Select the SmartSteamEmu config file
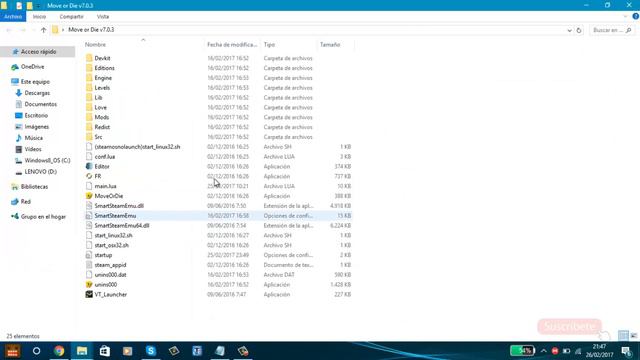The image size is (640, 360). 115,216
